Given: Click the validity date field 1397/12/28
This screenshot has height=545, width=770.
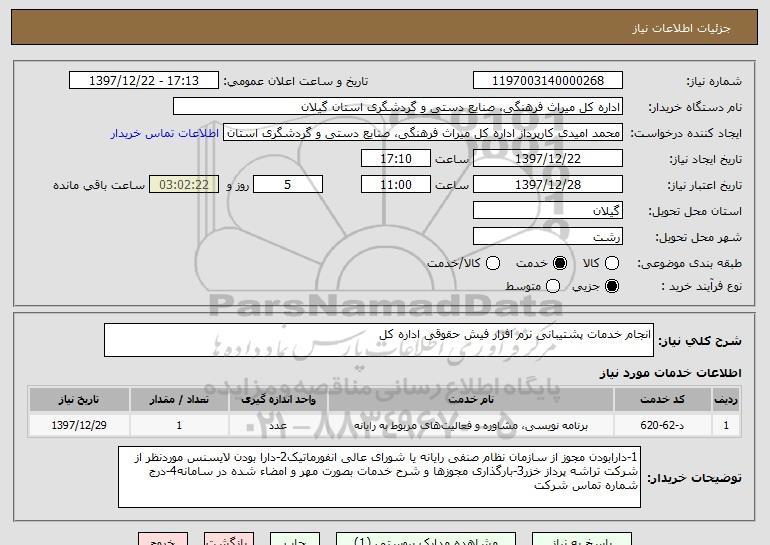Looking at the screenshot, I should point(548,185).
